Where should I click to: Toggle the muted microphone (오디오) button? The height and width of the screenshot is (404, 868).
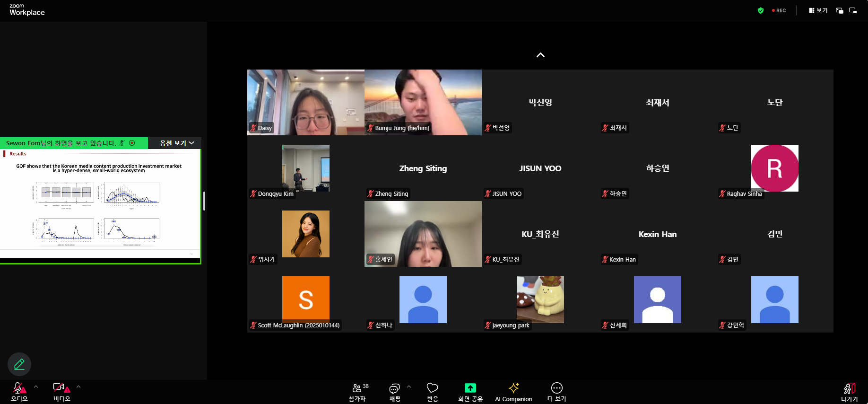[19, 391]
